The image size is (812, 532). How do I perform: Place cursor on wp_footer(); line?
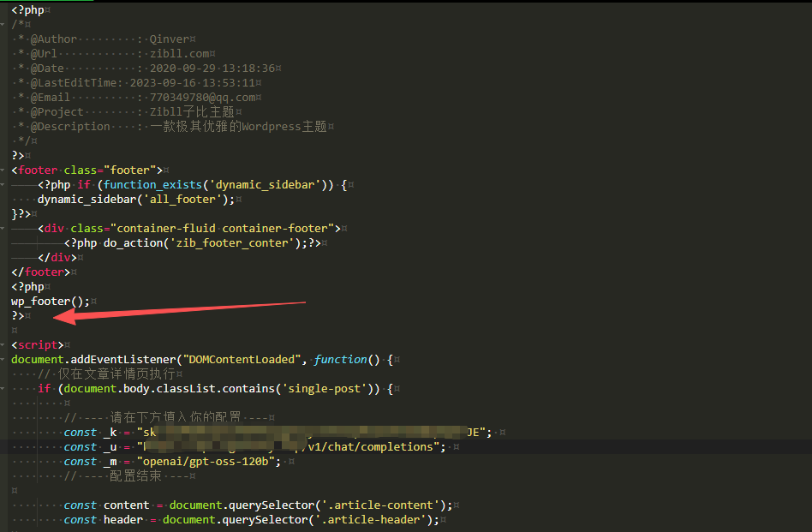coord(50,301)
